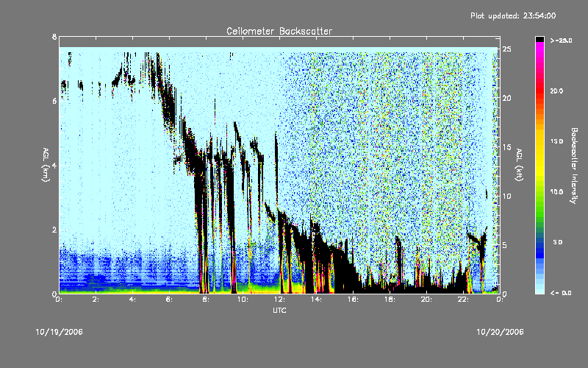Screen dimensions: 588x368
Task: Click the "8:" hour label on UTC axis
Action: (207, 300)
